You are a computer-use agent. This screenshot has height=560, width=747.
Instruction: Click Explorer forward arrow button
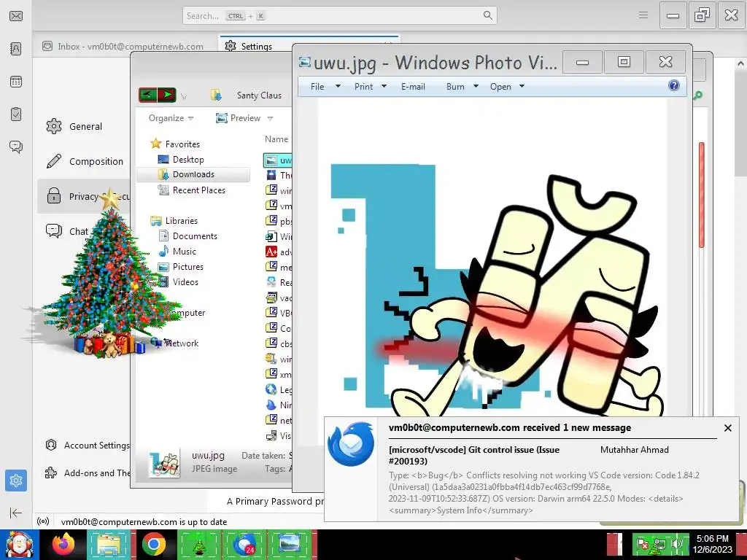[x=167, y=95]
